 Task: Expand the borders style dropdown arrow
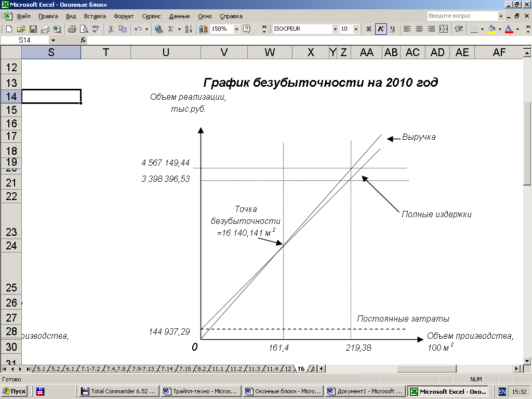point(482,29)
